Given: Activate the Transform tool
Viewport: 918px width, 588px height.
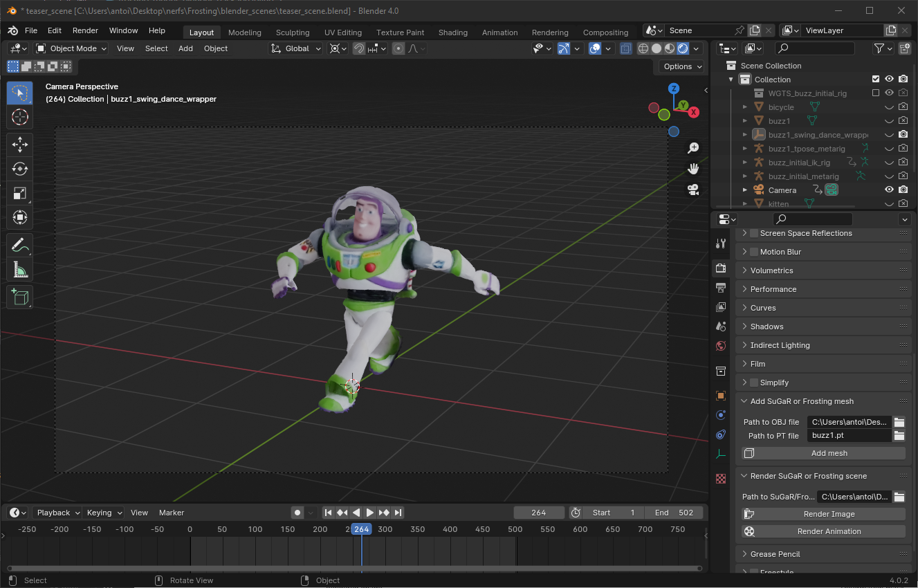Looking at the screenshot, I should click(19, 217).
